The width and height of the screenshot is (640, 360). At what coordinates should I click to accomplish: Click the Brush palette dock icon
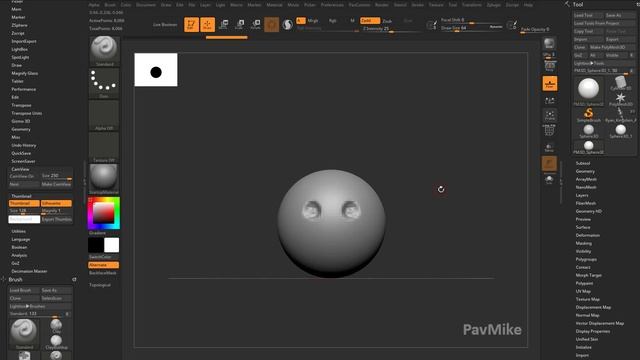74,280
